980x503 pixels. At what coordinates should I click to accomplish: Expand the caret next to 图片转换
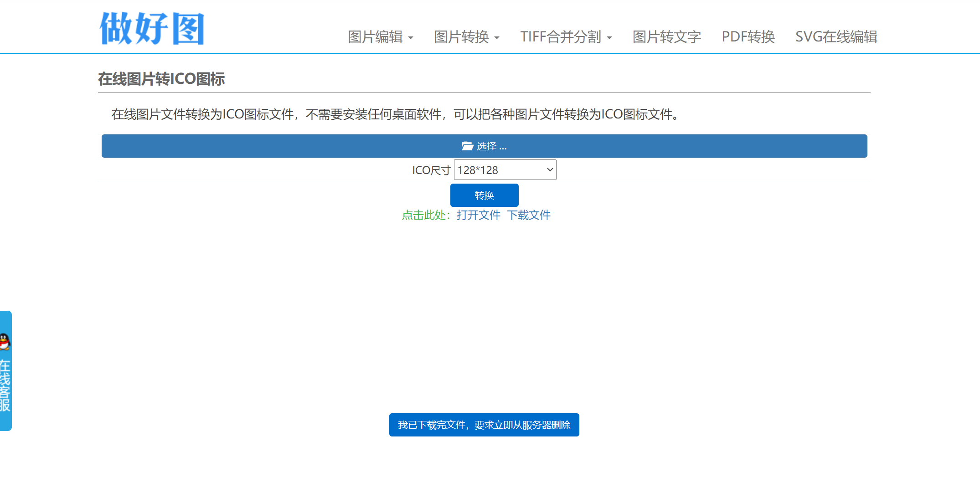497,38
